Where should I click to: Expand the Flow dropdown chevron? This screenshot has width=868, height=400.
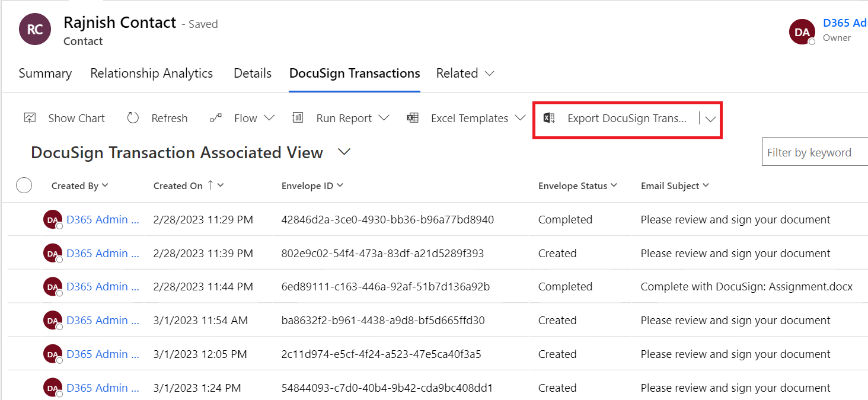click(x=269, y=118)
